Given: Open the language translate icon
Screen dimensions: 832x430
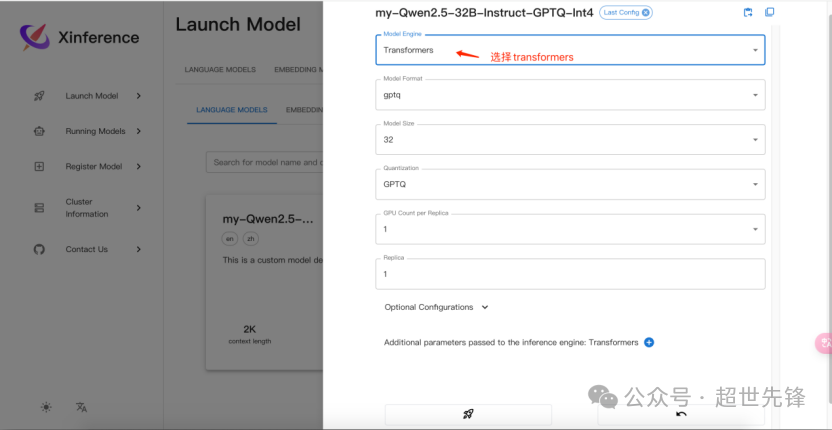Looking at the screenshot, I should [x=81, y=407].
